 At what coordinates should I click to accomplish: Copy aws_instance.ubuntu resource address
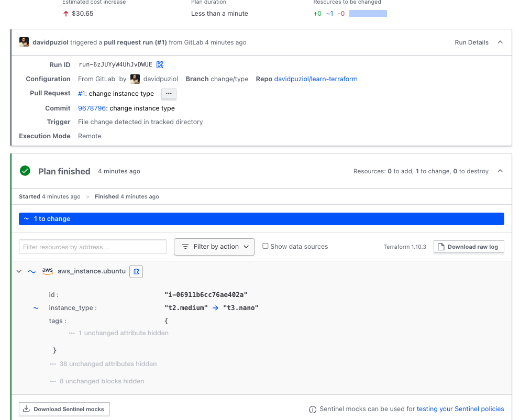[x=136, y=271]
